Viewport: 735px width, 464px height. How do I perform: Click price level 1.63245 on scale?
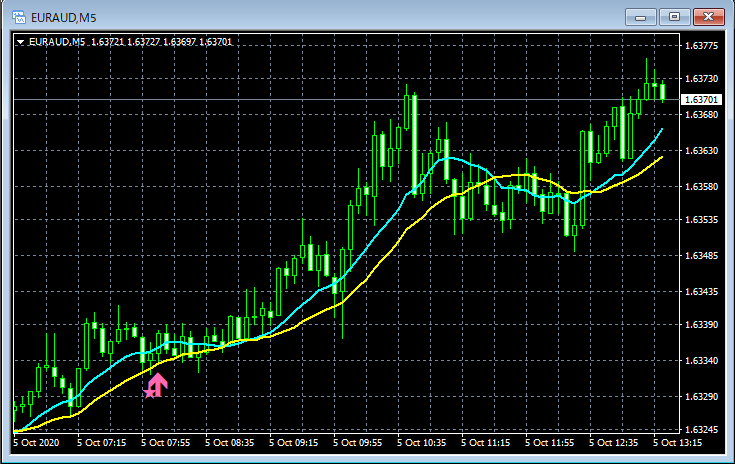(701, 429)
